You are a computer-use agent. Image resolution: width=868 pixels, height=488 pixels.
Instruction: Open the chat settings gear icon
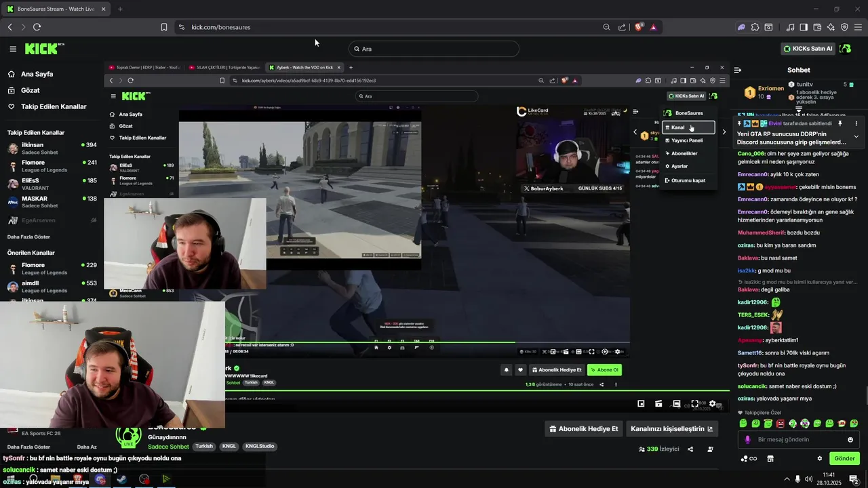point(819,458)
